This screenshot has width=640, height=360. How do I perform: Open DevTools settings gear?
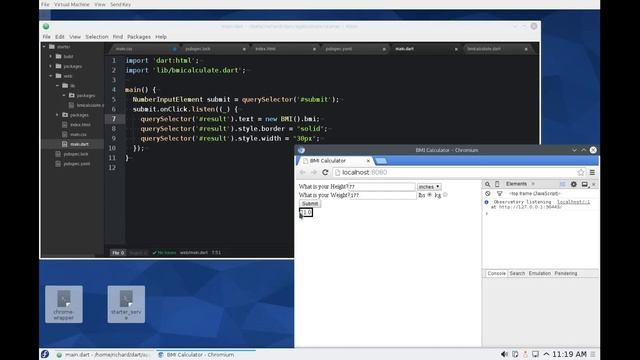[573, 184]
